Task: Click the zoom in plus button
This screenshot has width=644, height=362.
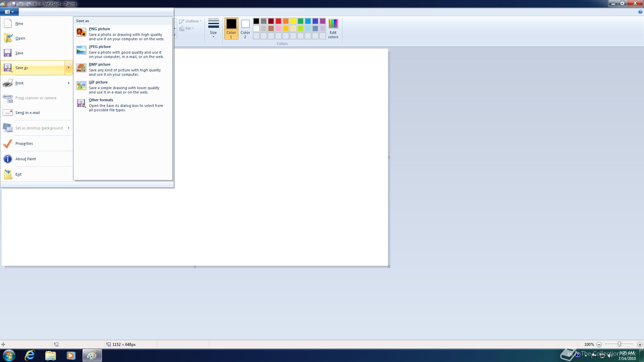Action: [640, 345]
